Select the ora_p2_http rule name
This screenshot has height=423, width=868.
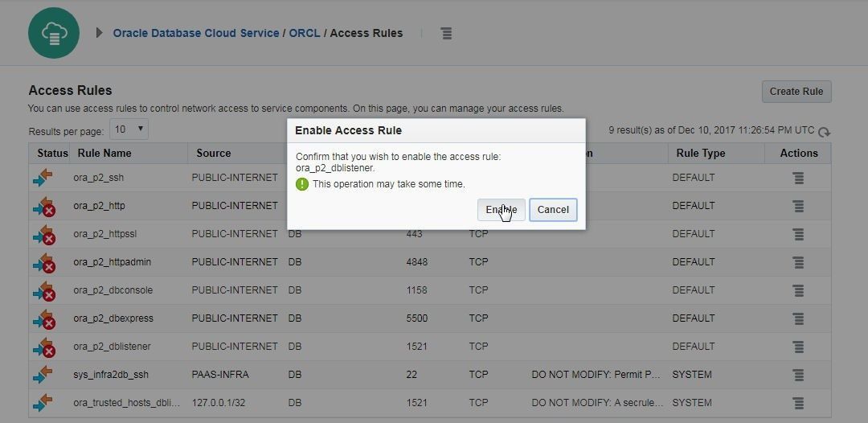pyautogui.click(x=99, y=206)
